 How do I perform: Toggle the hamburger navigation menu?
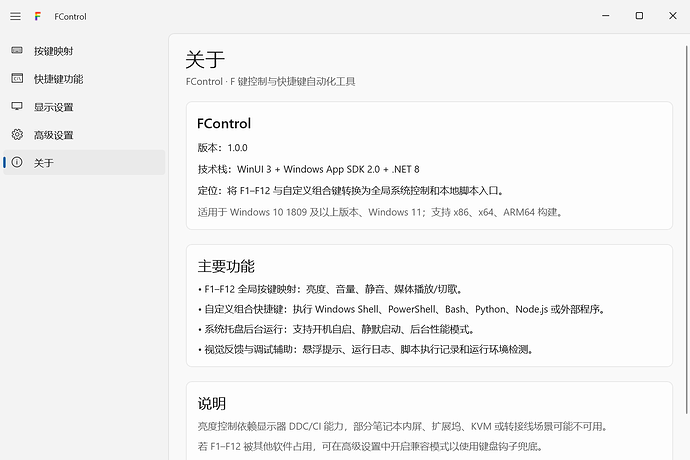[x=15, y=16]
